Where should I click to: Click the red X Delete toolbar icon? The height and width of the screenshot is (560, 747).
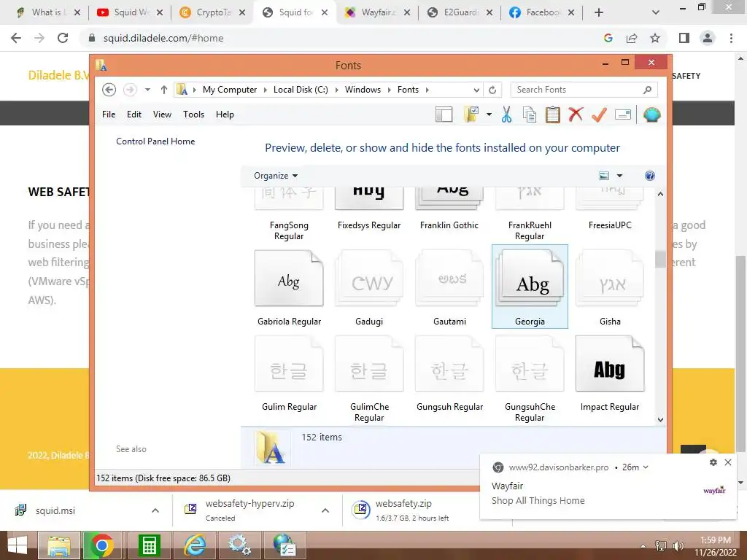(x=576, y=114)
